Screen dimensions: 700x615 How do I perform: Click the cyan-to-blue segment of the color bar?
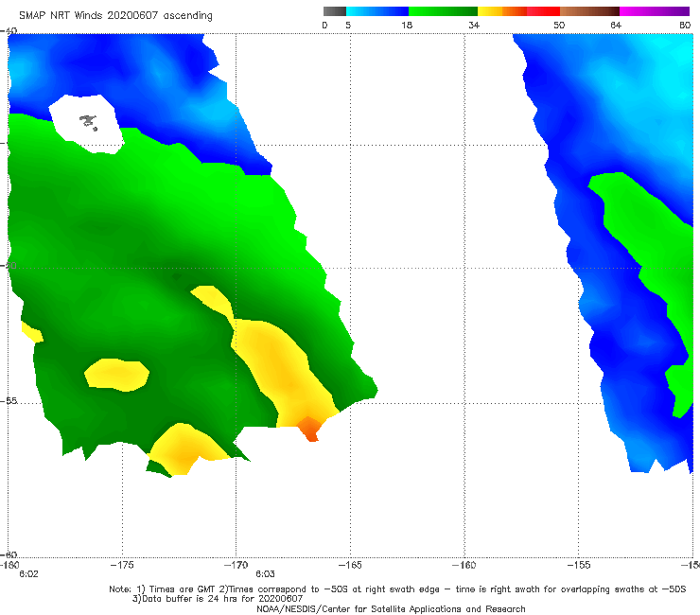coord(377,11)
